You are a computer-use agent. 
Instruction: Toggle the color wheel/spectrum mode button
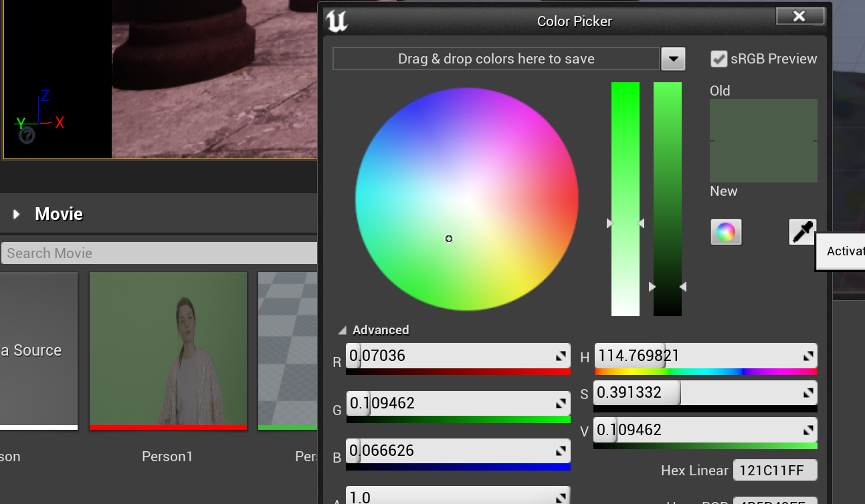726,232
